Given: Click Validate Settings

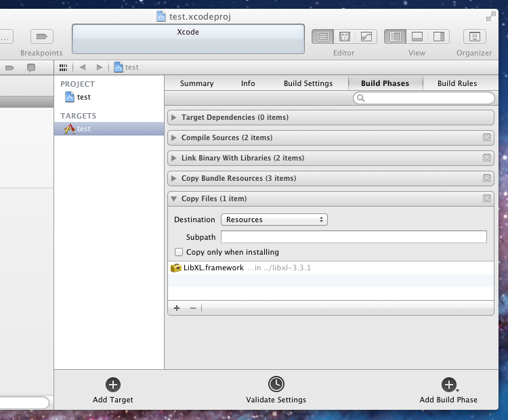Looking at the screenshot, I should click(276, 390).
